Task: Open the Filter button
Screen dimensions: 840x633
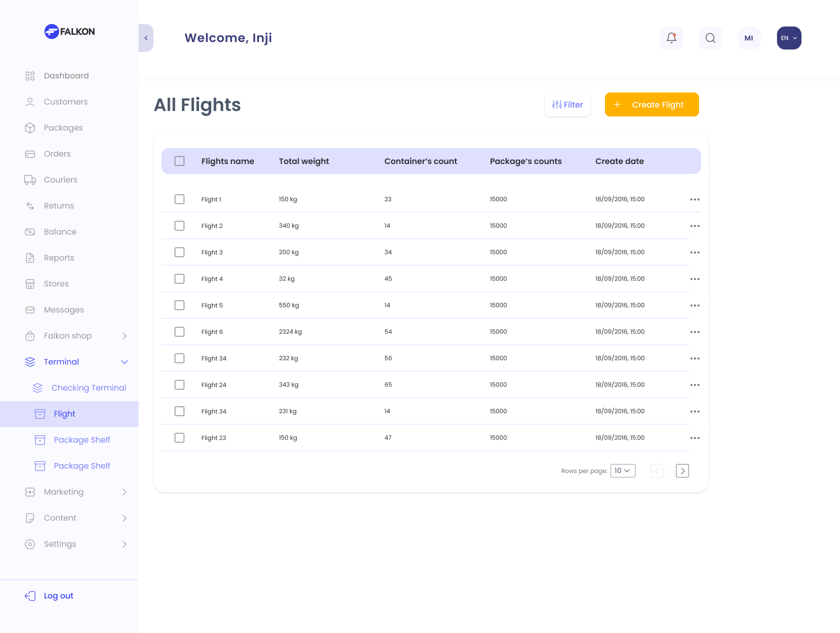Action: tap(567, 104)
